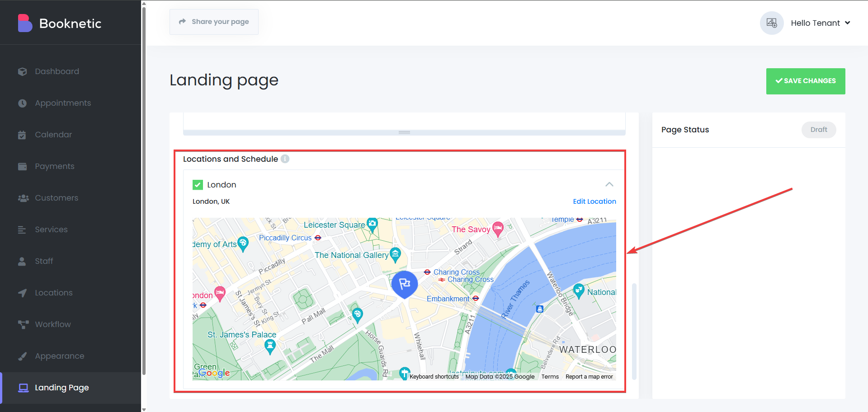This screenshot has height=412, width=868.
Task: Click the Workflow diagram icon
Action: [x=23, y=324]
